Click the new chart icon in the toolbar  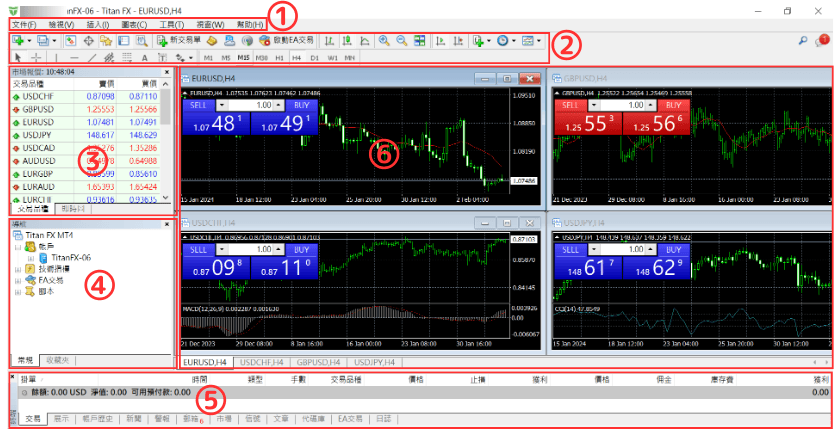click(x=18, y=41)
